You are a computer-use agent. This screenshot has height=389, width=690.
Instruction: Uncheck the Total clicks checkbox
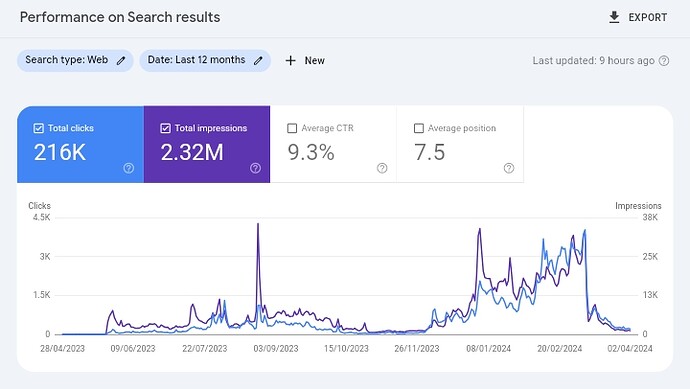click(39, 128)
